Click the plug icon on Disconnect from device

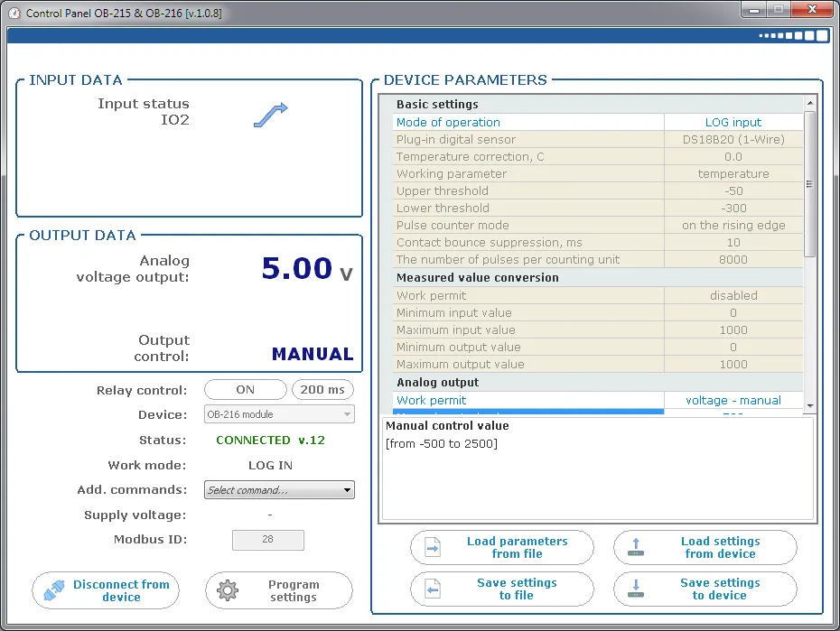54,589
